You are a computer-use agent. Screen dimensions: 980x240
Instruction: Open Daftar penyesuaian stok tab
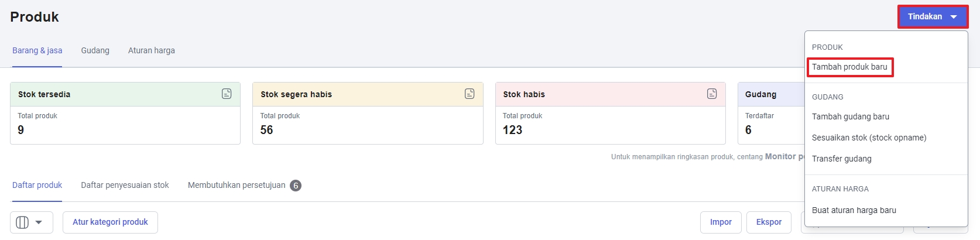(125, 185)
